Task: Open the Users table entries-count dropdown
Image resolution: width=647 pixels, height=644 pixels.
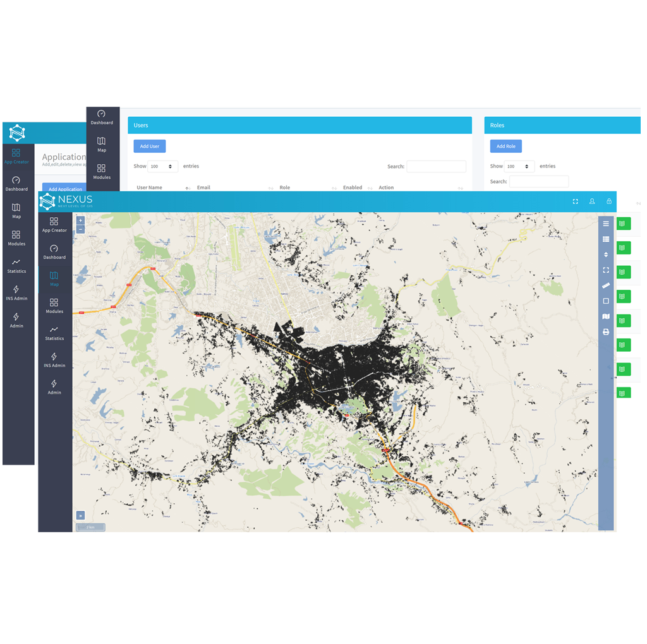Action: tap(163, 167)
